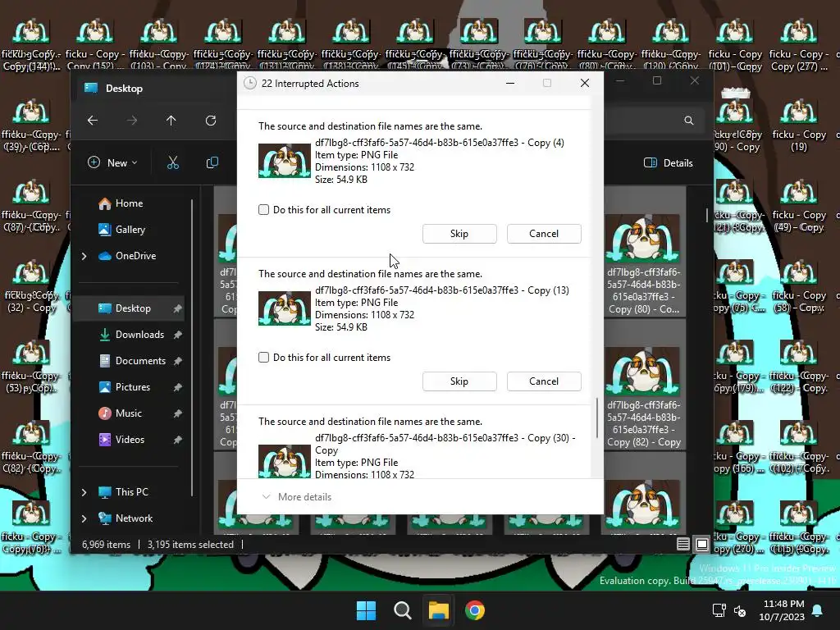Click the dialog's vertical scrollbar
Viewport: 840px width, 630px height.
pos(597,418)
